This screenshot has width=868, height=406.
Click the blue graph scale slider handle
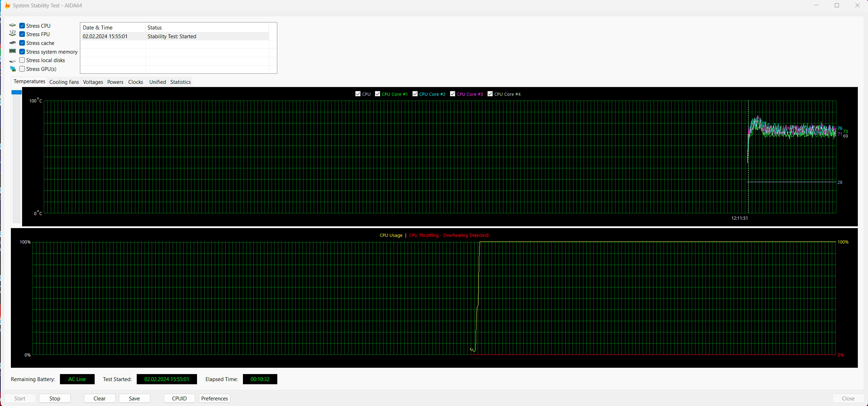[16, 92]
